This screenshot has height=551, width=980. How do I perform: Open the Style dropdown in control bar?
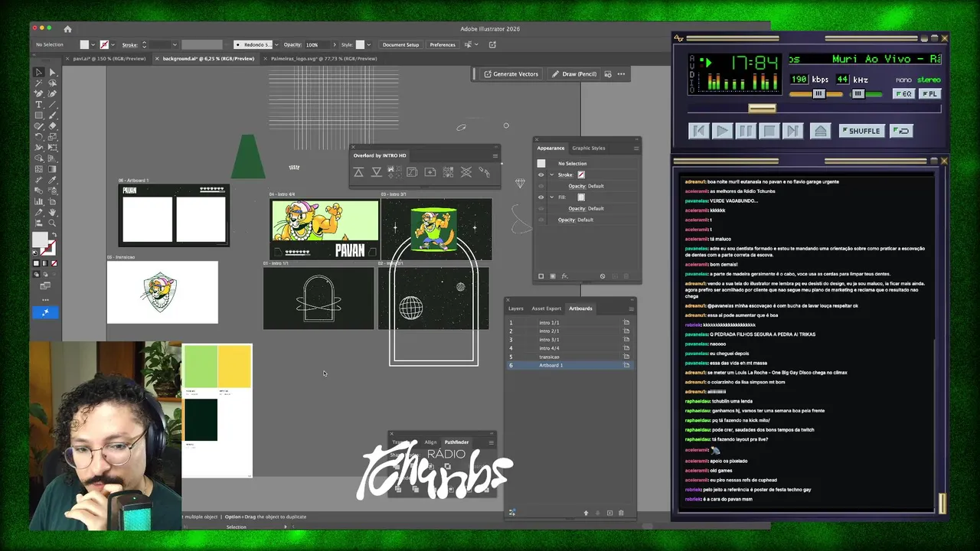pos(368,44)
